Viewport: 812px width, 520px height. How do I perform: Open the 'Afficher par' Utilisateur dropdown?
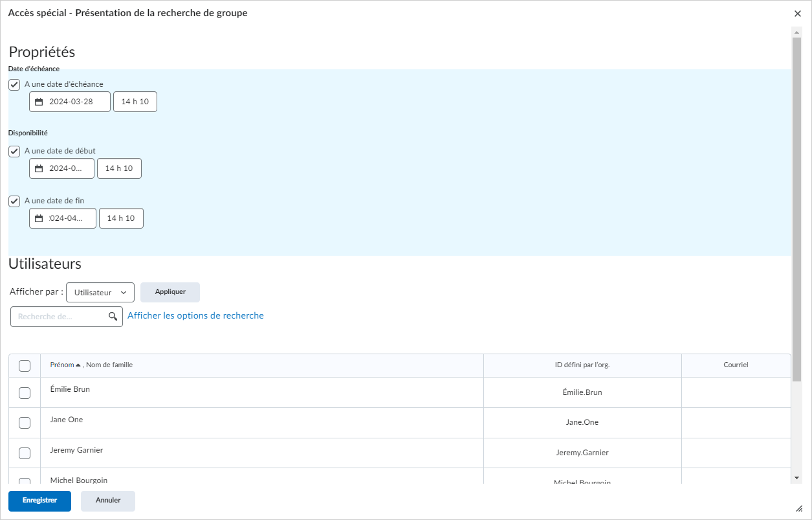tap(100, 292)
